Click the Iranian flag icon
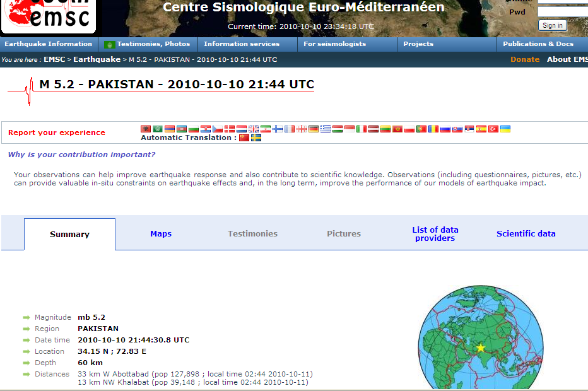The height and width of the screenshot is (391, 588). click(266, 129)
